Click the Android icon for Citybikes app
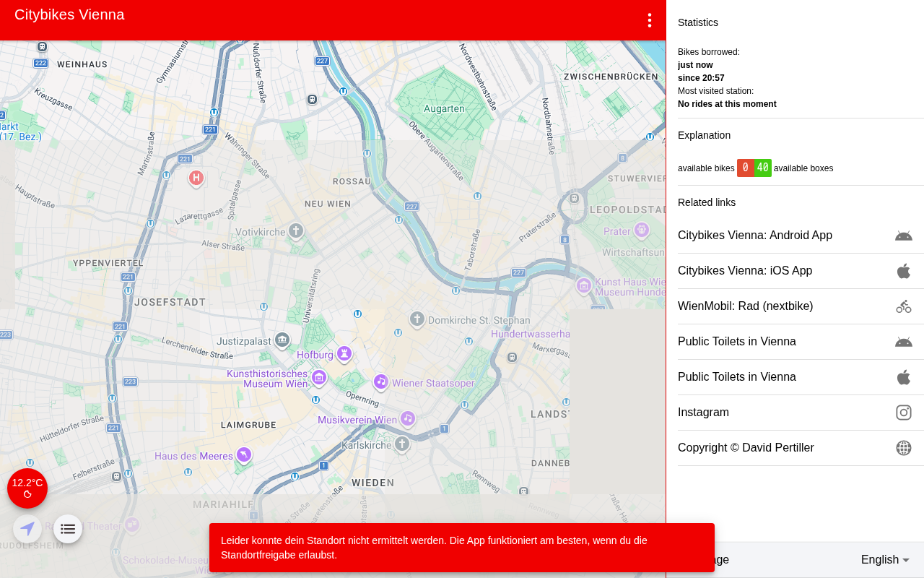Viewport: 924px width, 578px height. [903, 236]
